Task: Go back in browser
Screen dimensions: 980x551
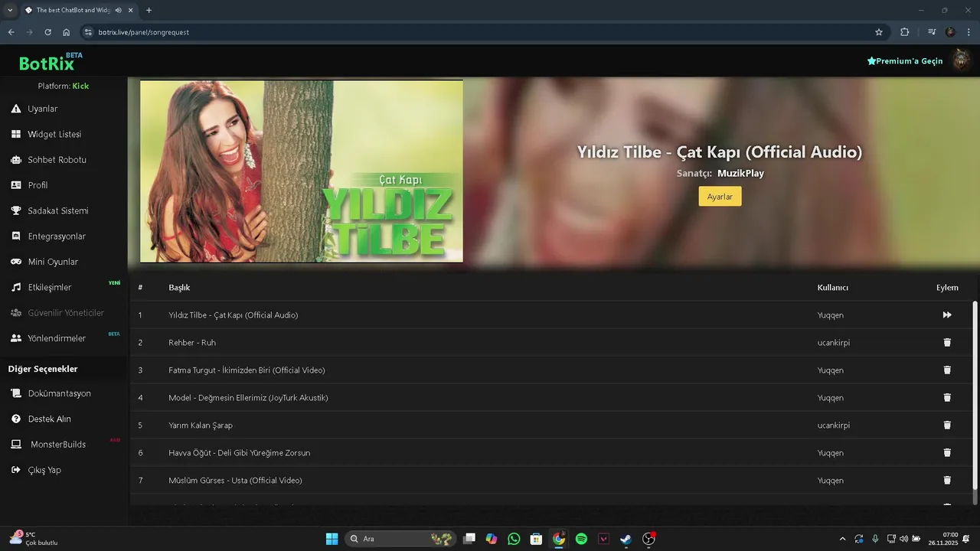Action: tap(11, 32)
